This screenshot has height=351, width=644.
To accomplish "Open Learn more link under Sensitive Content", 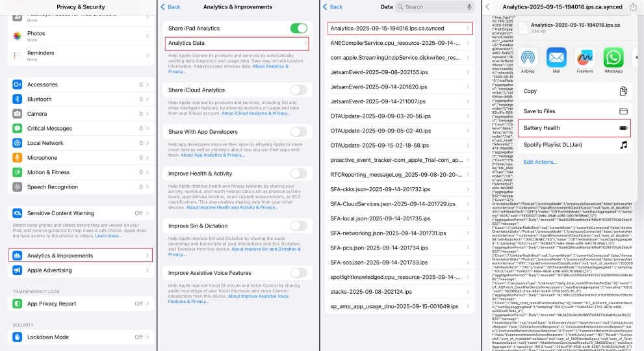I will click(x=109, y=236).
